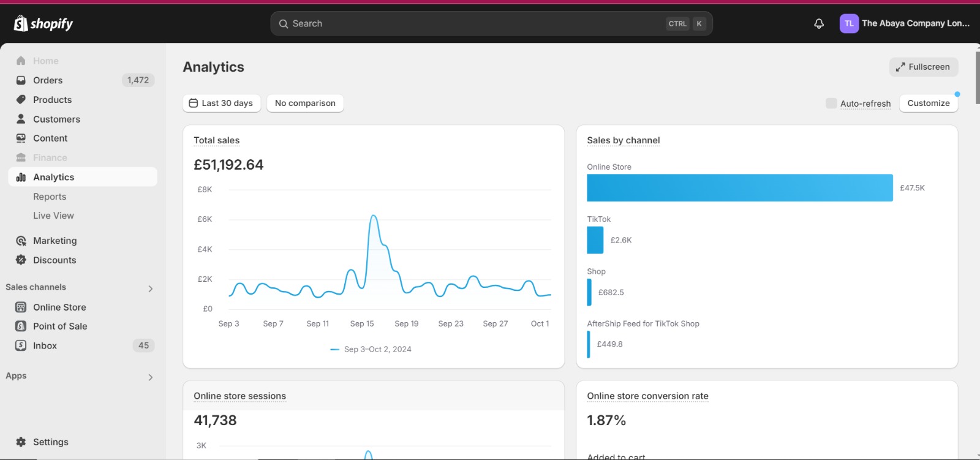Click Point of Sale icon
The image size is (980, 460).
coord(21,326)
